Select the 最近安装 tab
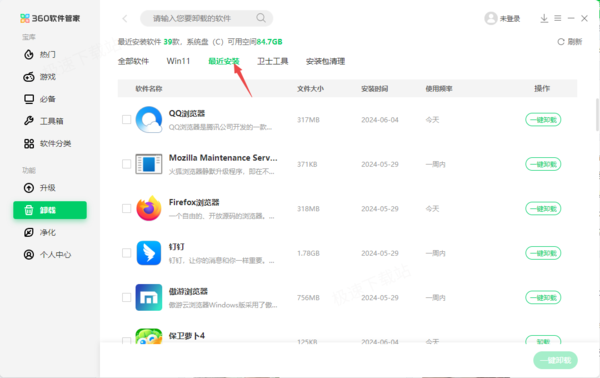 point(224,61)
